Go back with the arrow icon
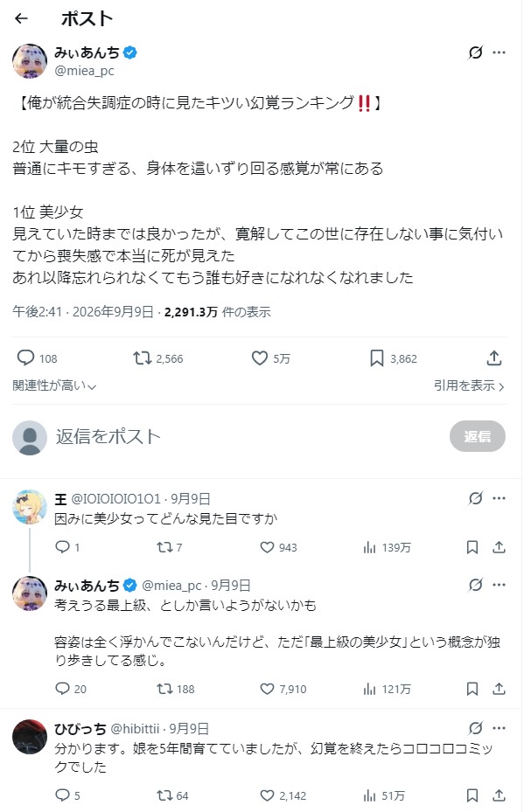This screenshot has height=812, width=524. [x=21, y=18]
